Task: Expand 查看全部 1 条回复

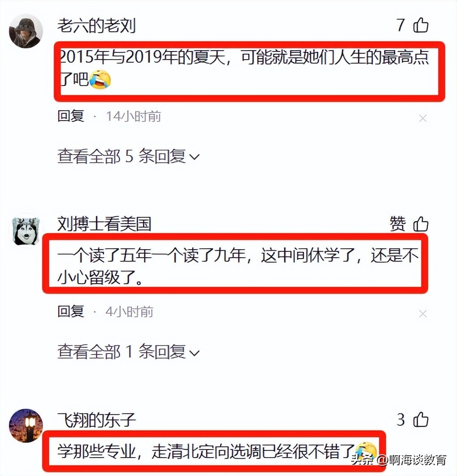Action: click(128, 352)
